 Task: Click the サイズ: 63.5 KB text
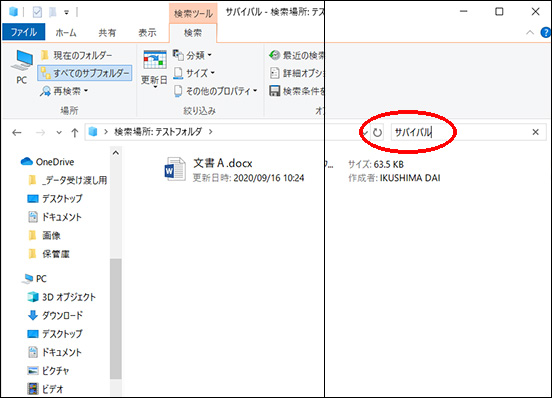376,164
